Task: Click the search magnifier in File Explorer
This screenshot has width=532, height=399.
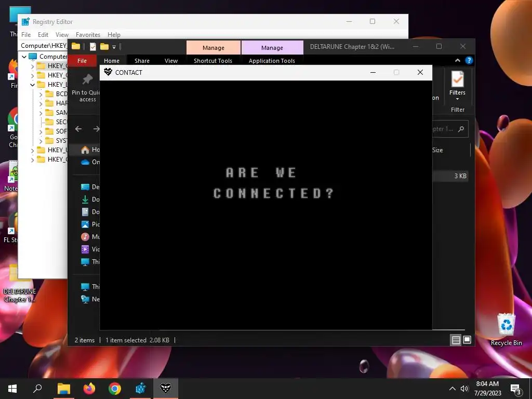Action: (461, 129)
